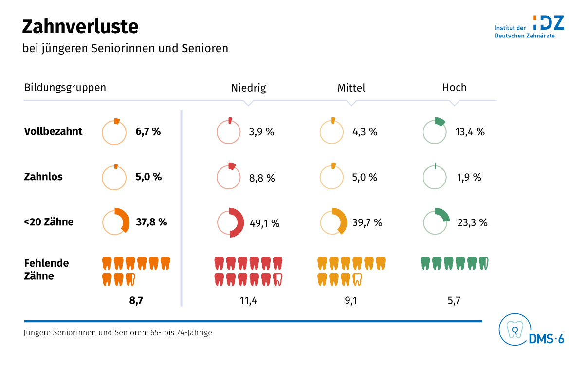Click the green Vollbezahnt 13,4 % donut chart

tap(435, 131)
